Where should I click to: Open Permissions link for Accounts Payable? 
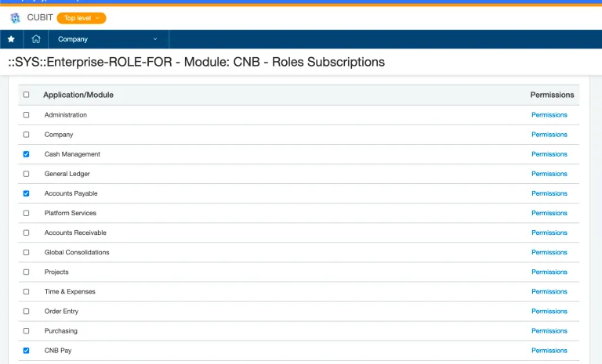click(549, 193)
